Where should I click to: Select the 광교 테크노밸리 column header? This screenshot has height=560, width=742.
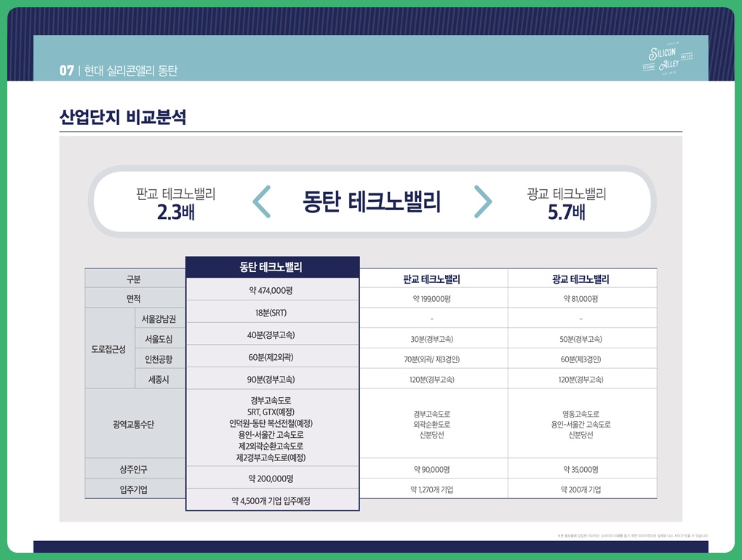(x=581, y=279)
